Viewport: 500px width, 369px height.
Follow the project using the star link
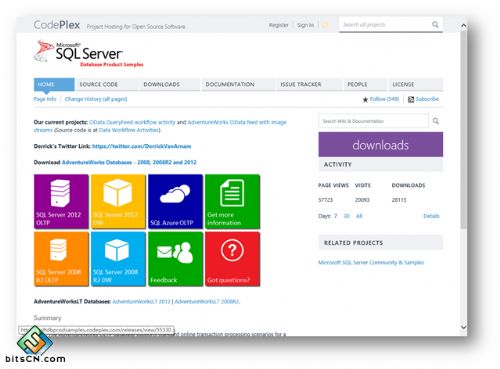pos(381,99)
